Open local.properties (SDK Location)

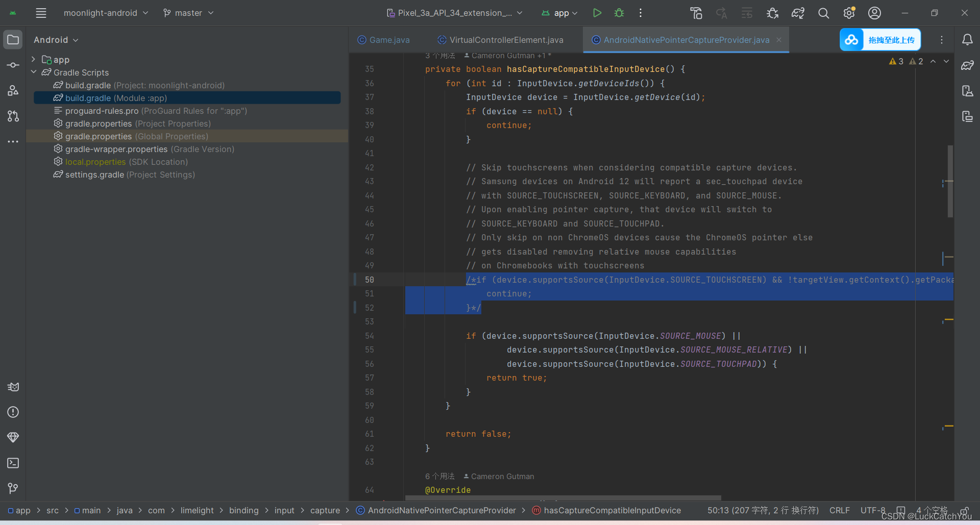tap(121, 162)
